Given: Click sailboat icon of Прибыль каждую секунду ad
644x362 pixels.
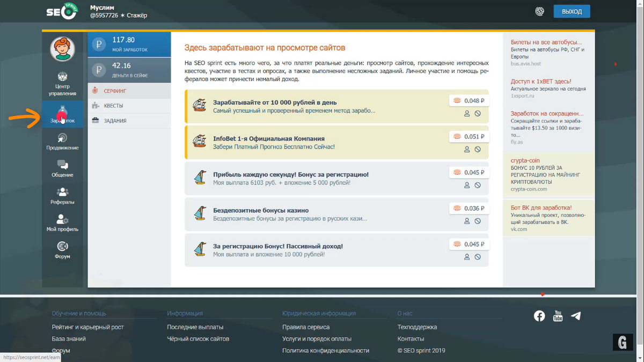Looking at the screenshot, I should click(x=200, y=178).
